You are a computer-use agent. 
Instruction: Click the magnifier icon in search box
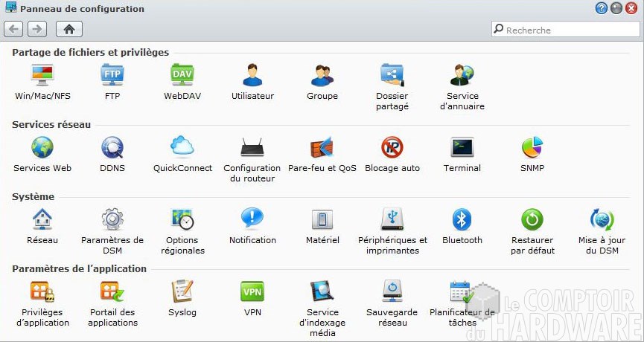[x=499, y=29]
